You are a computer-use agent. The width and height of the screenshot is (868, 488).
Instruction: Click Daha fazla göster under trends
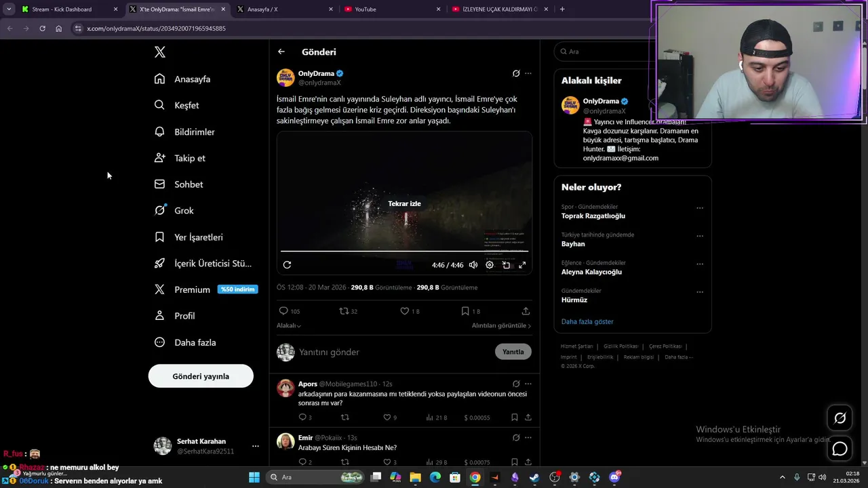(x=587, y=321)
